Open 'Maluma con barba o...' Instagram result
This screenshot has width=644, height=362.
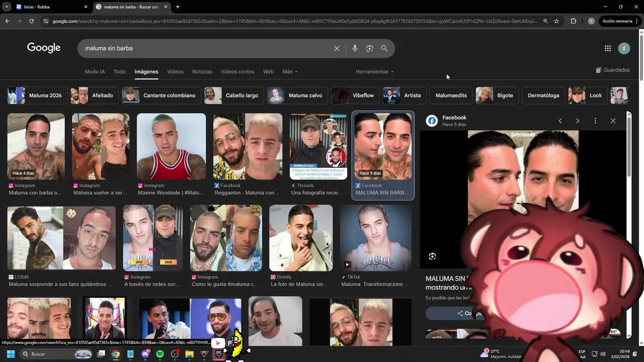(x=36, y=154)
